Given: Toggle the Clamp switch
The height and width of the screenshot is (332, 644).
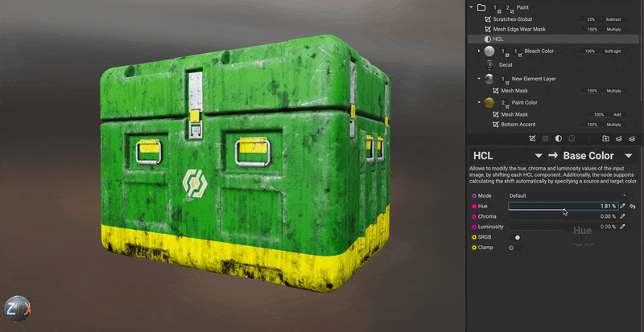Looking at the screenshot, I should 514,248.
